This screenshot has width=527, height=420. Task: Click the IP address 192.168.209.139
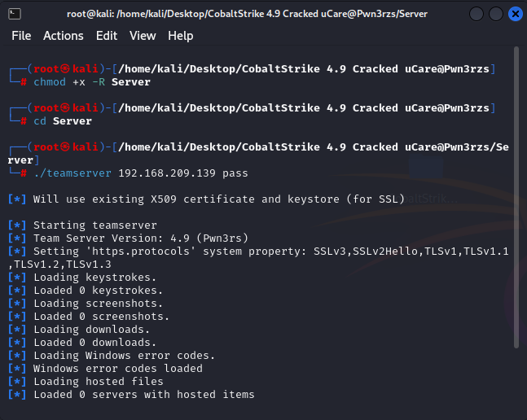pyautogui.click(x=167, y=173)
